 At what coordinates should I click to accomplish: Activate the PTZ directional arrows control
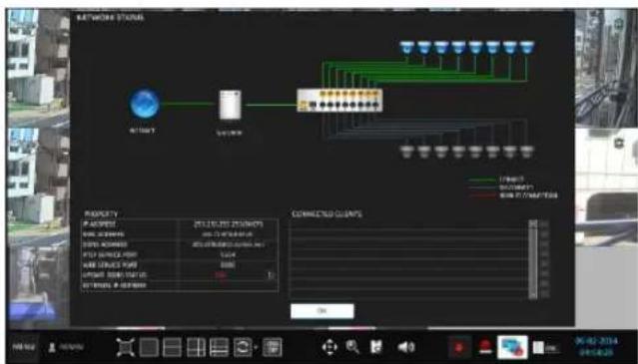[x=329, y=347]
